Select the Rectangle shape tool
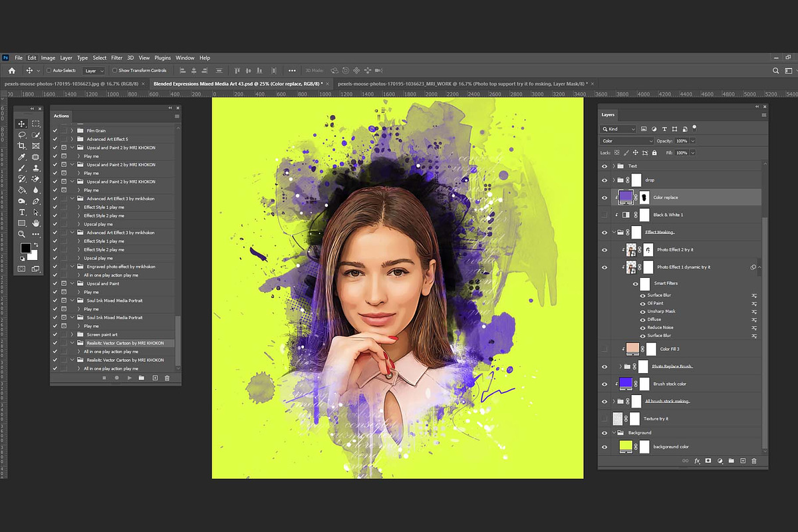 point(21,223)
